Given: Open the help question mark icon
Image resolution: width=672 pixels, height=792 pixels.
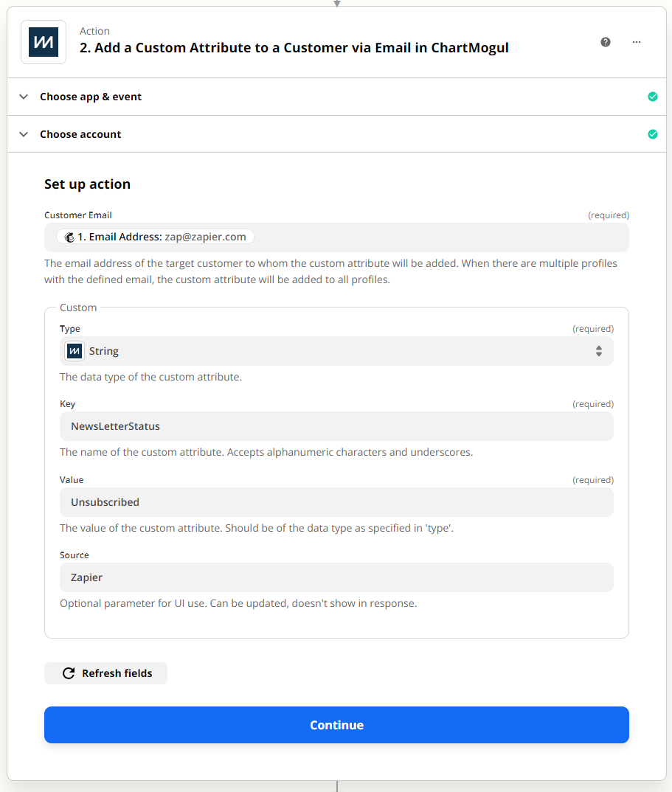Looking at the screenshot, I should pyautogui.click(x=606, y=42).
